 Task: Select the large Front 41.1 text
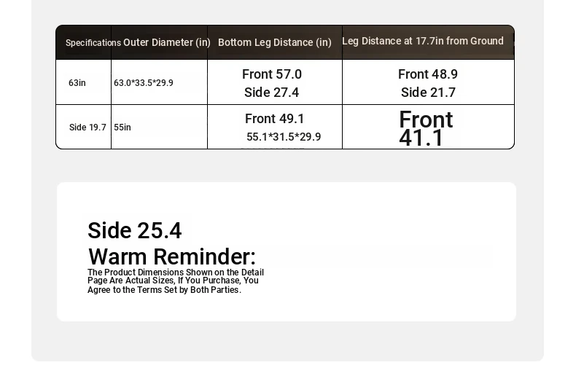pos(426,128)
